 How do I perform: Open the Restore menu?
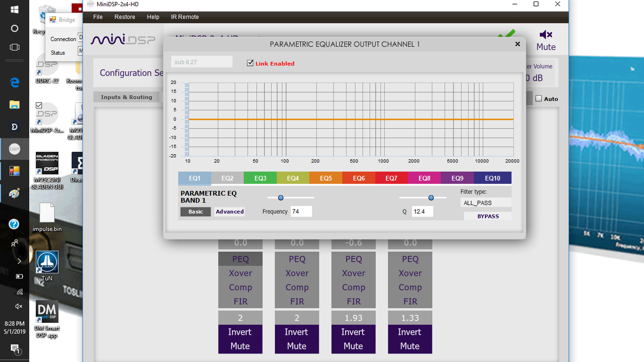point(125,17)
